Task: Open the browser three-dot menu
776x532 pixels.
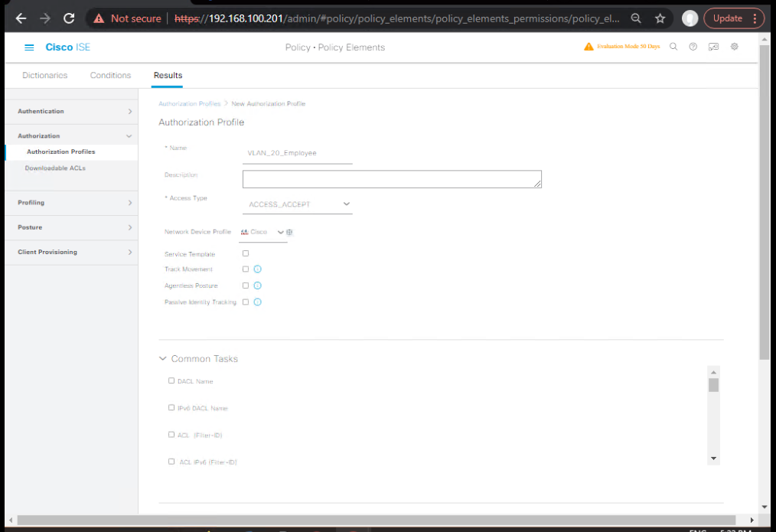Action: click(x=755, y=18)
